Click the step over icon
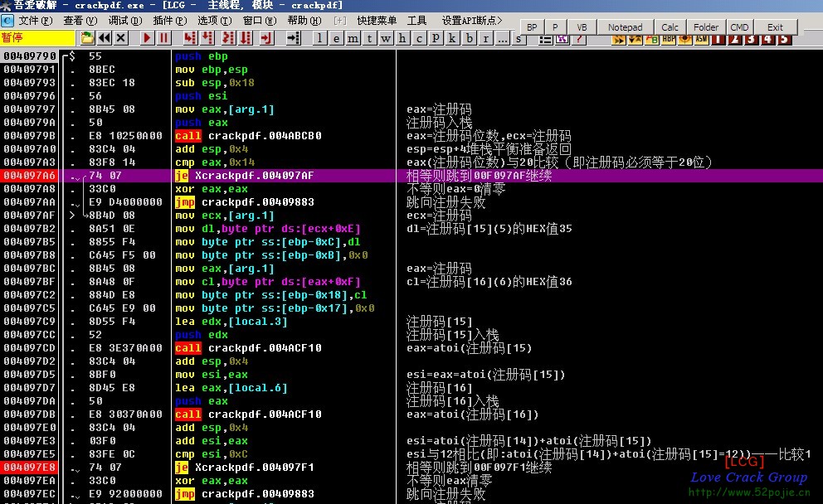 click(207, 38)
